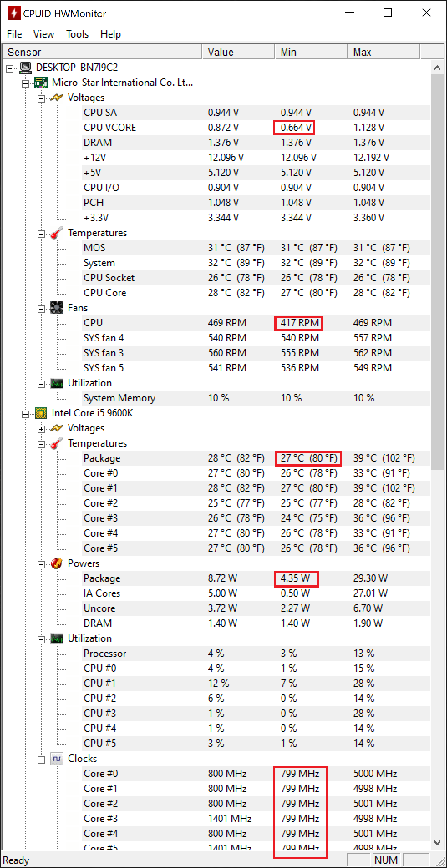Open the Tools menu

[x=77, y=34]
